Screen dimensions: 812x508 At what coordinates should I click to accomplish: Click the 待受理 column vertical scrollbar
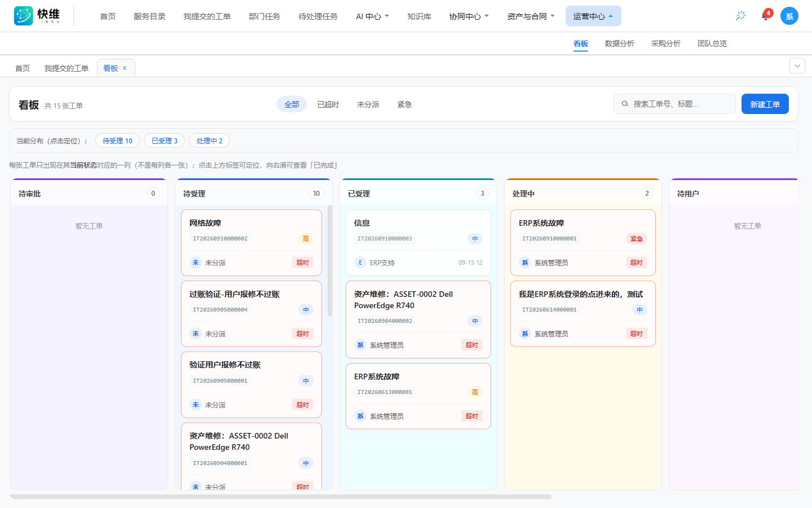[330, 261]
